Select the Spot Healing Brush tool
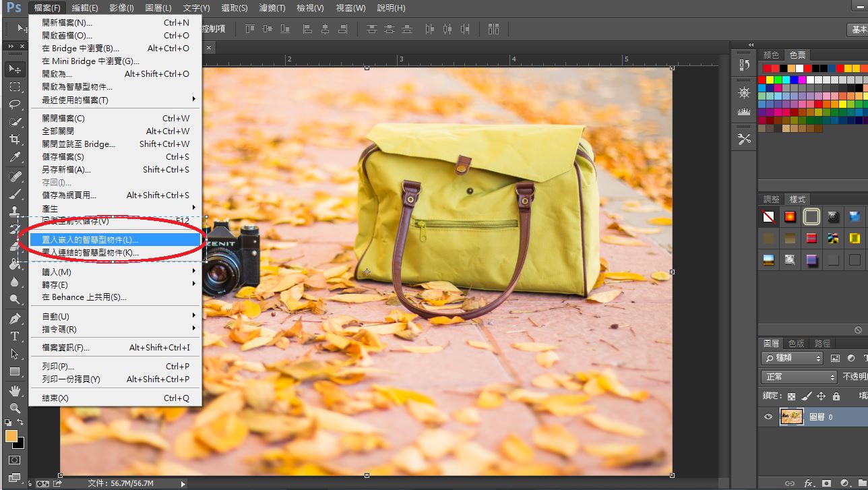The height and width of the screenshot is (490, 868). (15, 177)
